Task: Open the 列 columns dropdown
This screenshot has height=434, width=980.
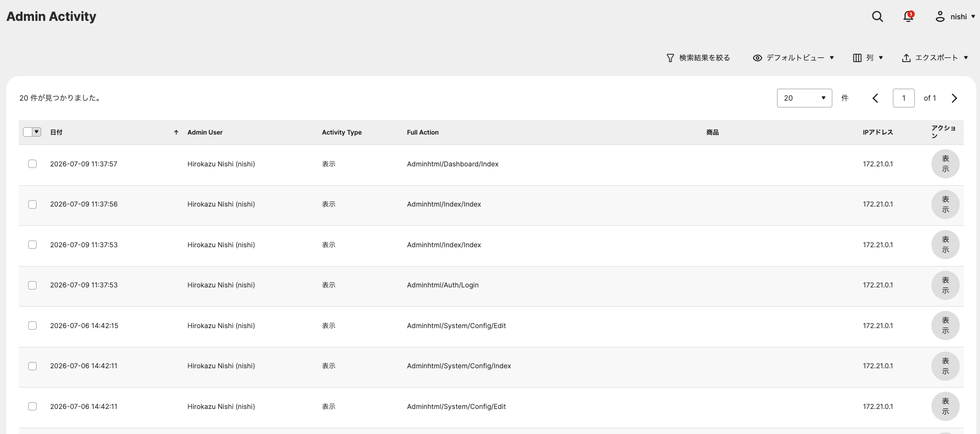Action: coord(868,58)
